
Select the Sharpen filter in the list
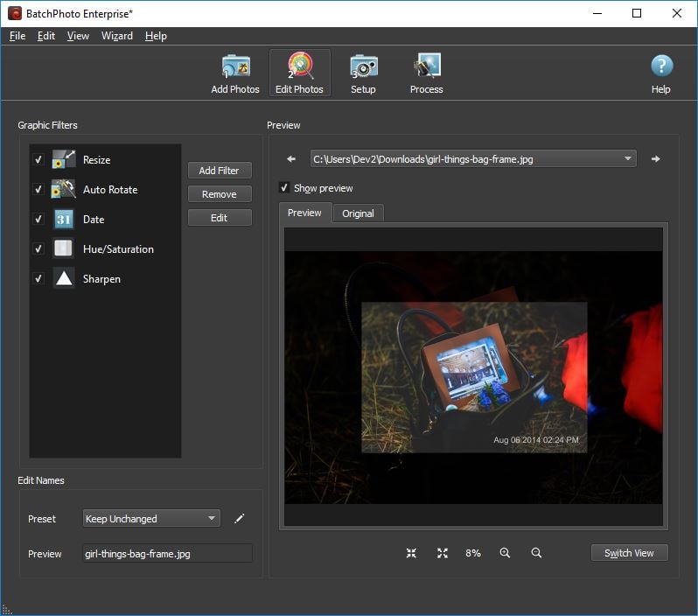pos(101,279)
